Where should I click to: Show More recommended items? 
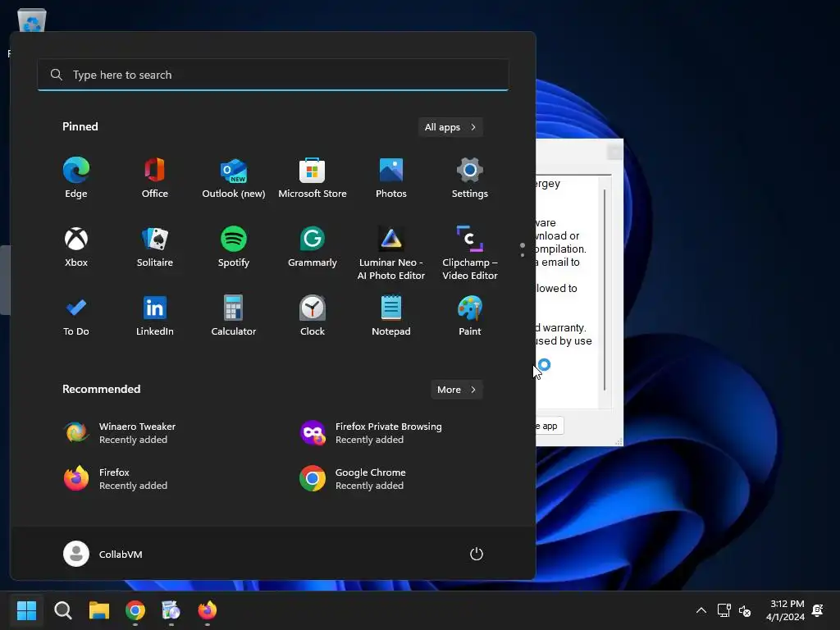[x=456, y=390]
